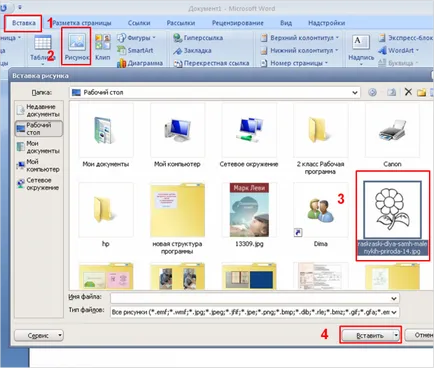Open the Сервис menu button
The image size is (434, 368).
coord(39,335)
